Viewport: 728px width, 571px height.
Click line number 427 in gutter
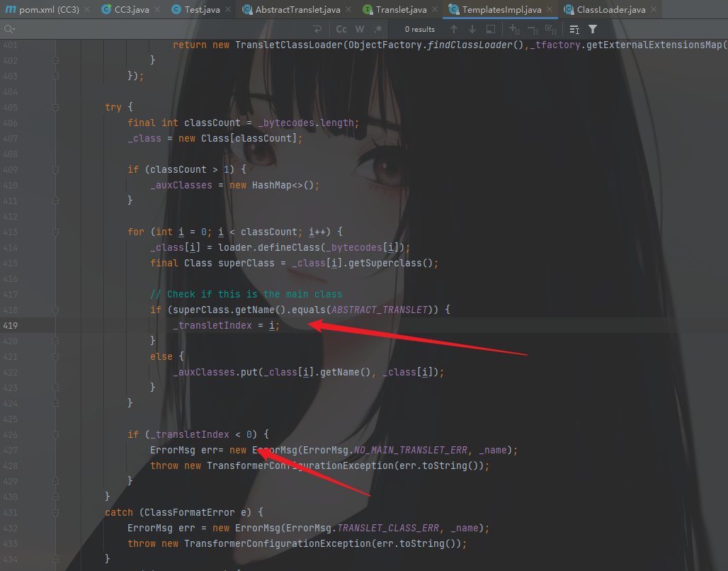10,450
